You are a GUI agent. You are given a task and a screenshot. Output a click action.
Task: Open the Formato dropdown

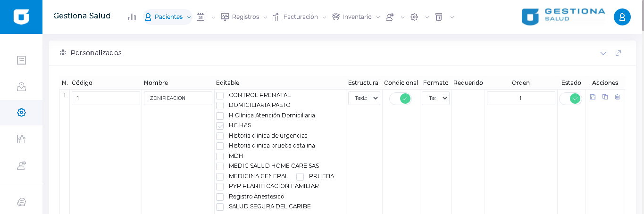[435, 99]
